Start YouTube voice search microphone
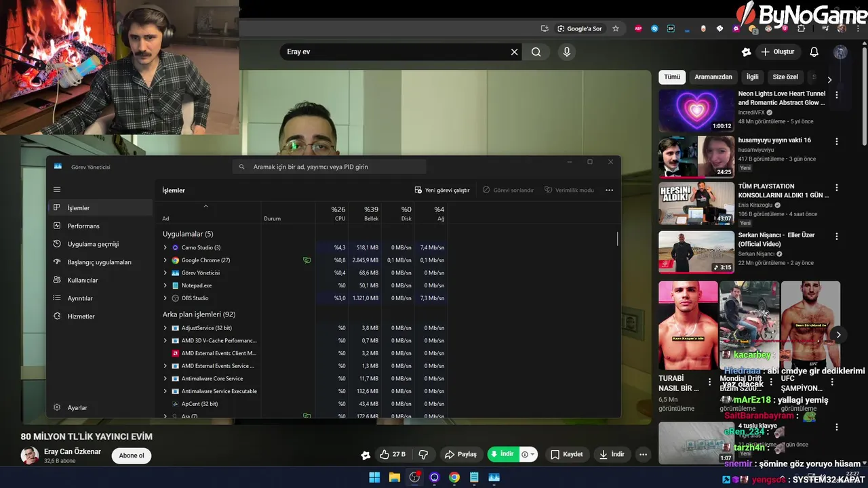868x488 pixels. pyautogui.click(x=567, y=52)
